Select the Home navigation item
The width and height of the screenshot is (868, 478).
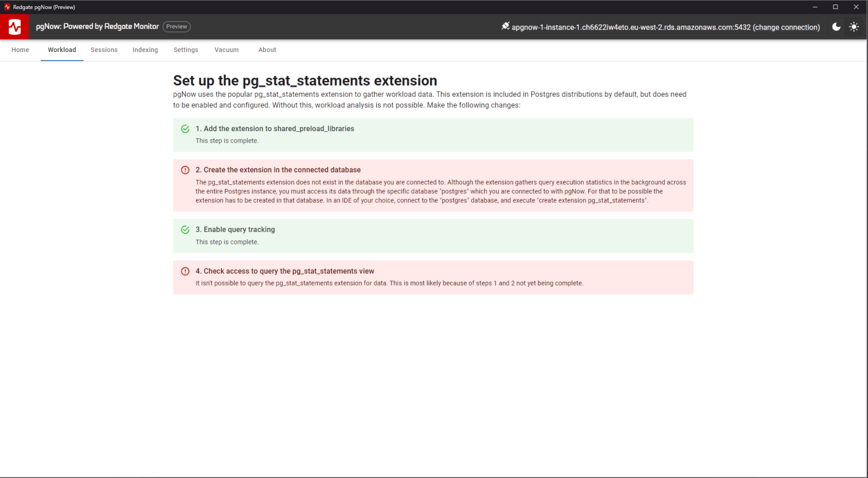click(x=20, y=50)
